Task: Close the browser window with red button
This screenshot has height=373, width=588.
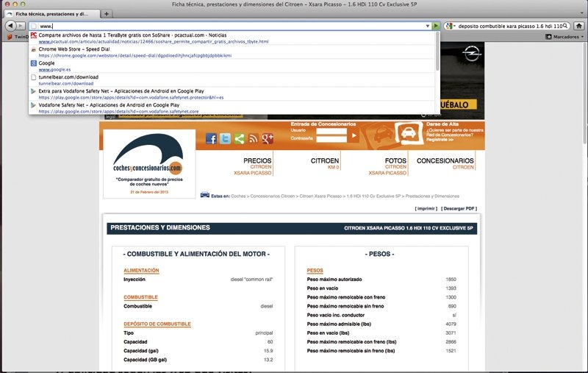Action: click(x=7, y=4)
